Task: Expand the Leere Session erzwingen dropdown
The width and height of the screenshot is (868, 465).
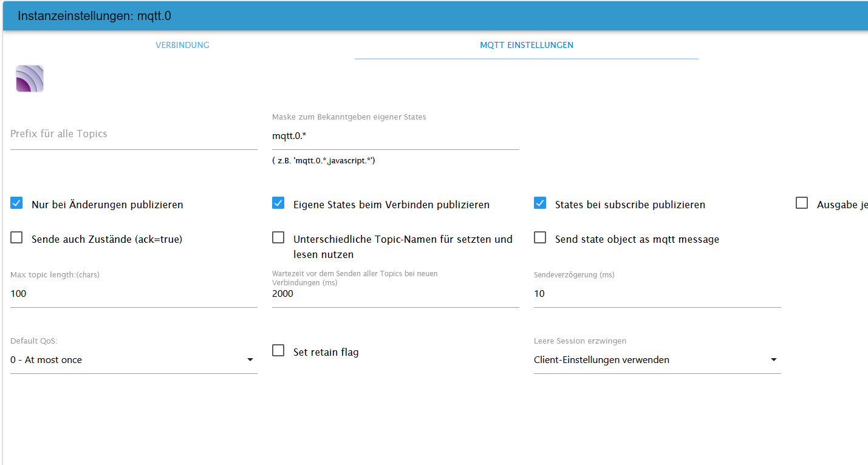Action: pos(657,360)
